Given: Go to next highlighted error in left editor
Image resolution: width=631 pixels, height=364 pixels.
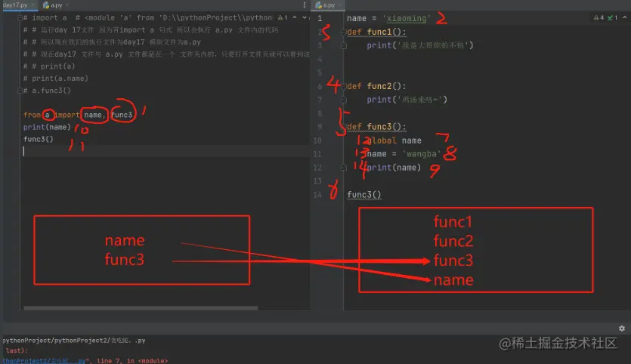Looking at the screenshot, I should coord(305,17).
